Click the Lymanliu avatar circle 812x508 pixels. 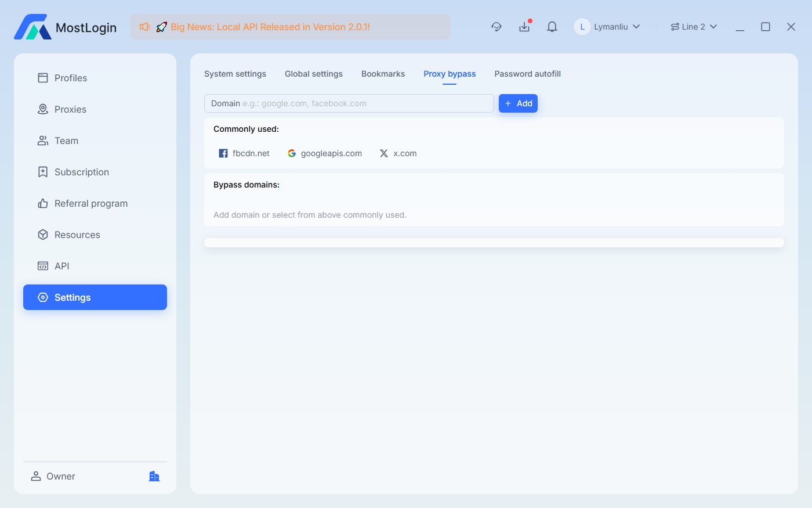tap(582, 27)
